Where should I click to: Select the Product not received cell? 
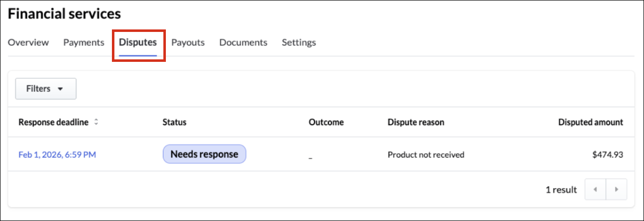tap(426, 155)
